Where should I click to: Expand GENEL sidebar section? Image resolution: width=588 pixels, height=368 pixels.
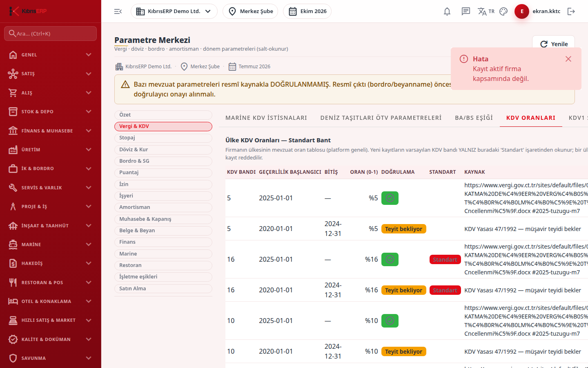(x=51, y=55)
